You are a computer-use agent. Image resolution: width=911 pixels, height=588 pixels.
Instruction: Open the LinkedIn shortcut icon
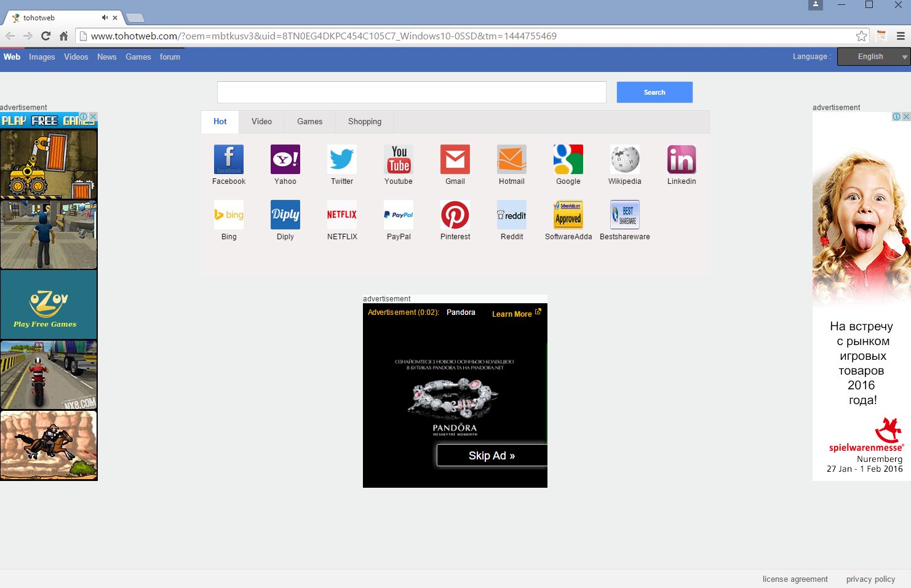[x=681, y=159]
